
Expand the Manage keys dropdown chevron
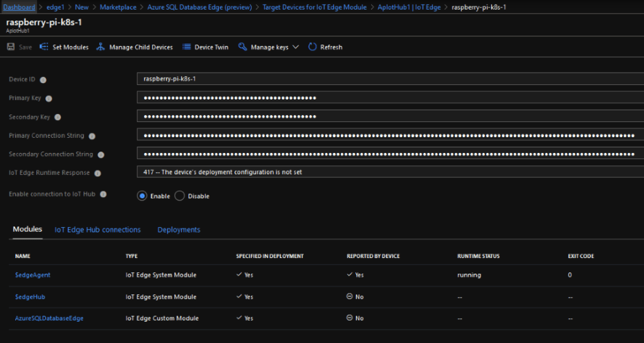click(x=296, y=47)
